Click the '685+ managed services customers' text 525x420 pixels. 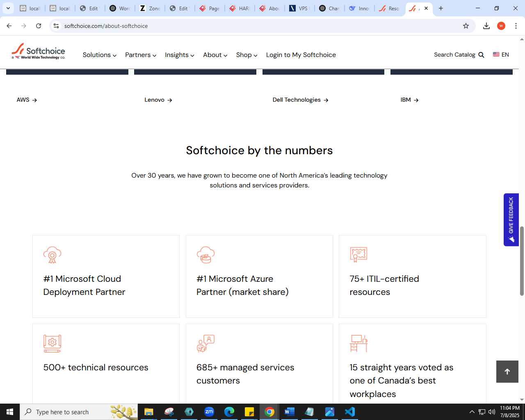point(245,374)
